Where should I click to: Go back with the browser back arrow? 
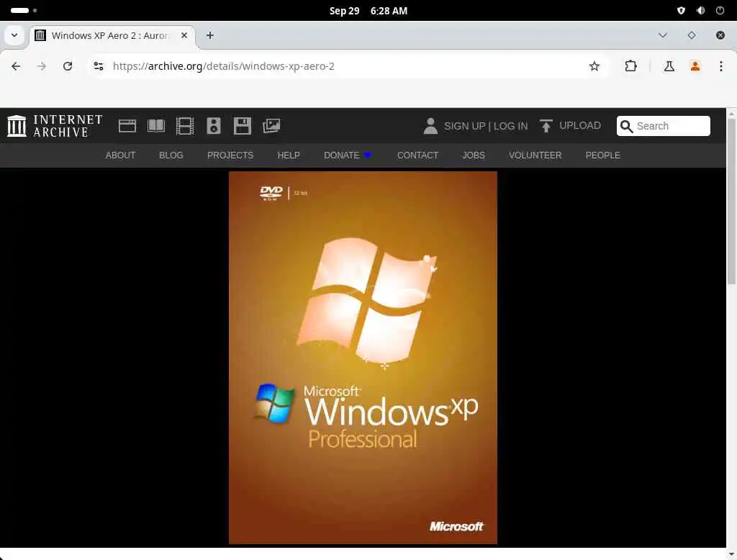coord(16,66)
